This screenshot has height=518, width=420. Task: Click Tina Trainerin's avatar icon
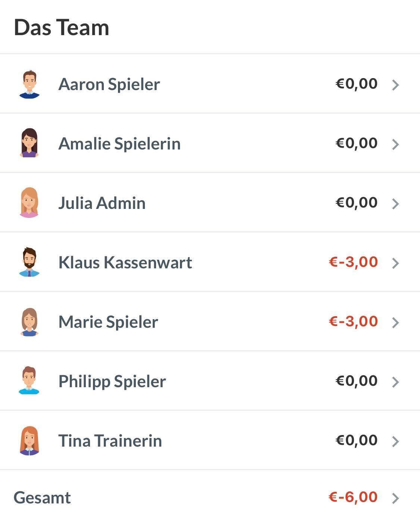point(29,441)
